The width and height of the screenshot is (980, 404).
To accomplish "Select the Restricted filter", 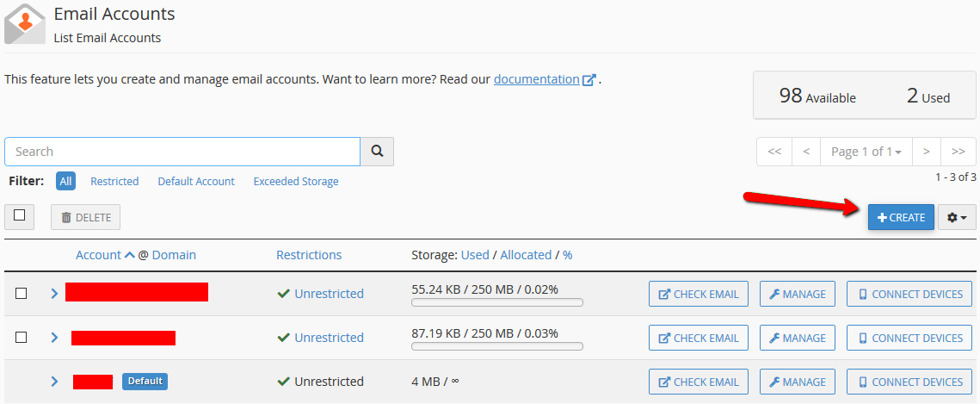I will pos(114,182).
